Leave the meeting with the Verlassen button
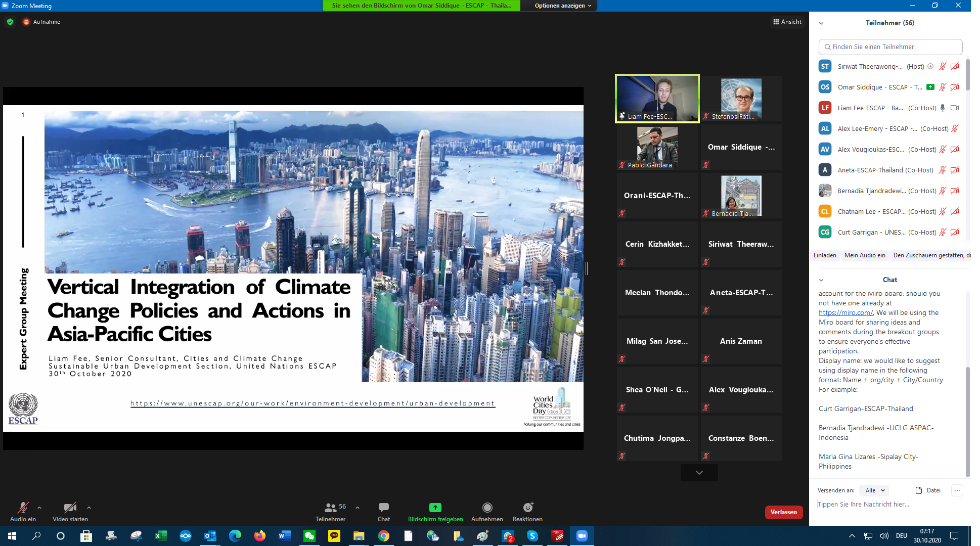The width and height of the screenshot is (980, 546). [783, 512]
